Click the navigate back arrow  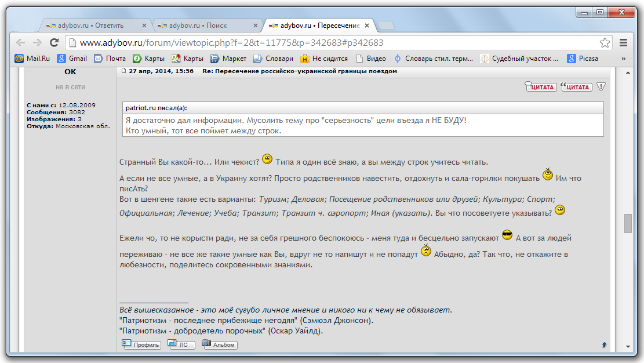[x=20, y=43]
